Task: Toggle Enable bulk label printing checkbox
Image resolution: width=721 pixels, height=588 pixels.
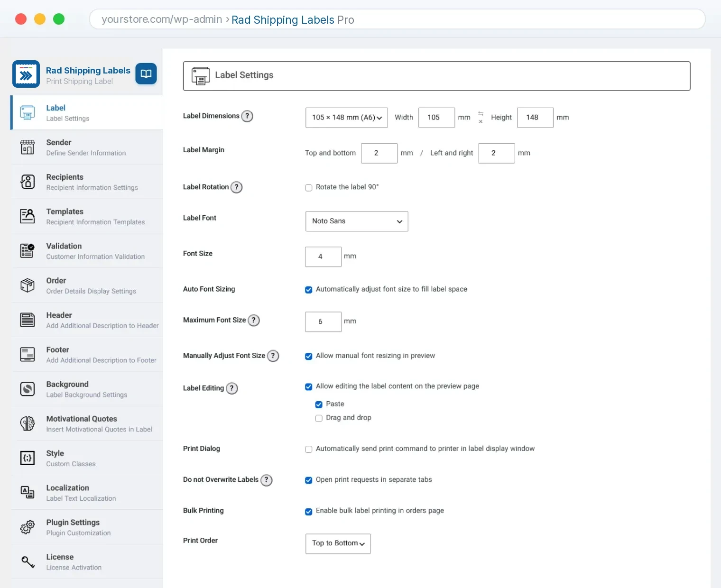Action: (309, 511)
